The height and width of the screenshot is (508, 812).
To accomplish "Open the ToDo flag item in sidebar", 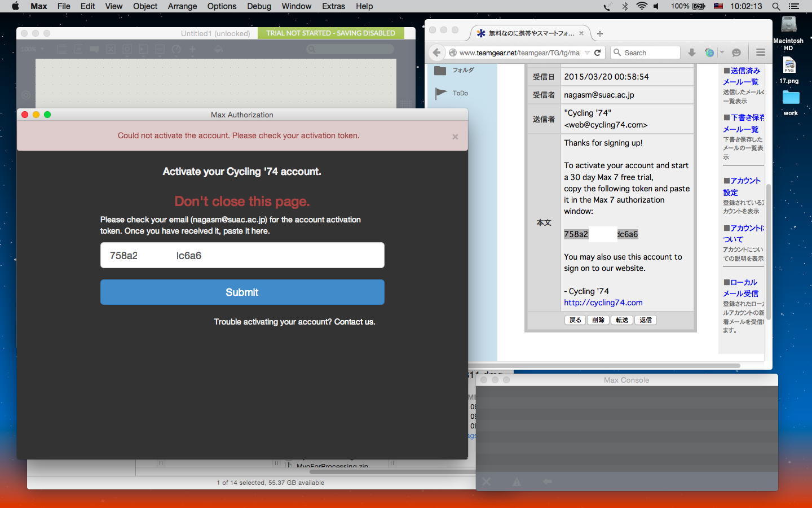I will click(452, 93).
